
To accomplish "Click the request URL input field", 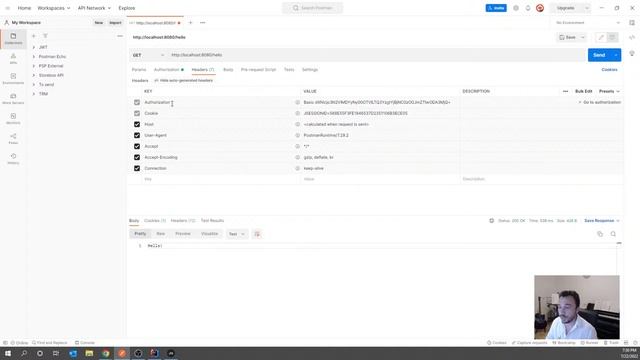I will pyautogui.click(x=377, y=55).
